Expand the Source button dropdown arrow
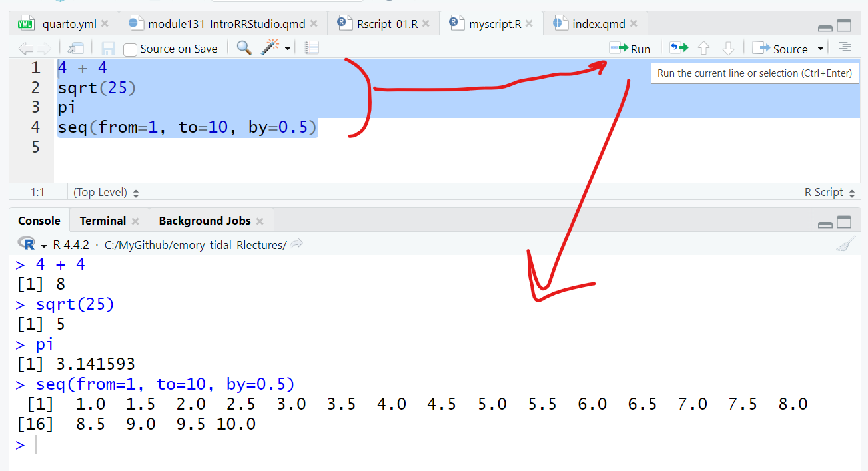 point(821,49)
